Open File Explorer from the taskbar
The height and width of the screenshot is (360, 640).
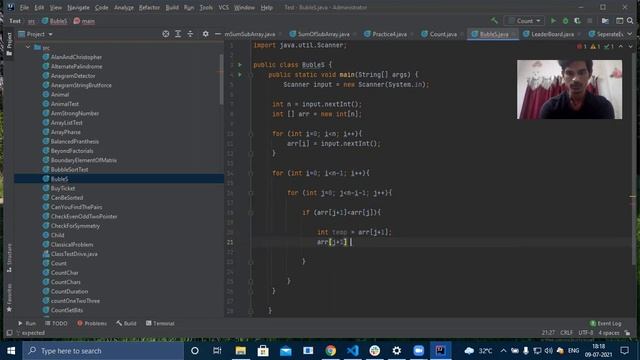[x=241, y=351]
